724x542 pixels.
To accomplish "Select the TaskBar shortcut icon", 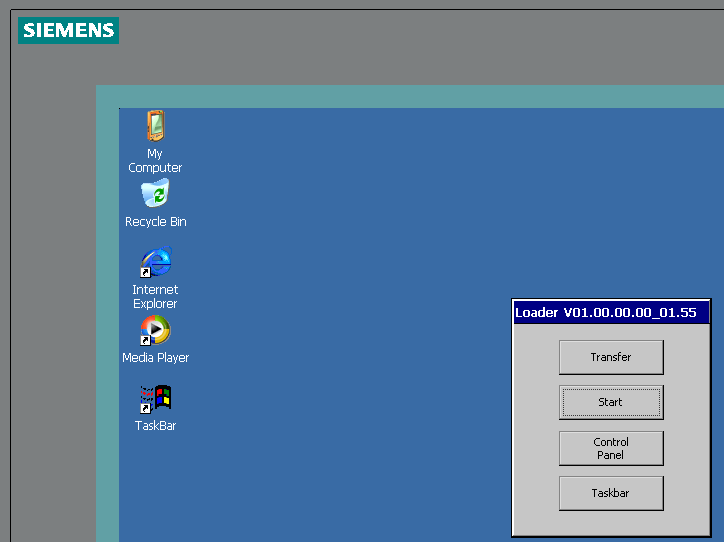I will click(x=156, y=399).
